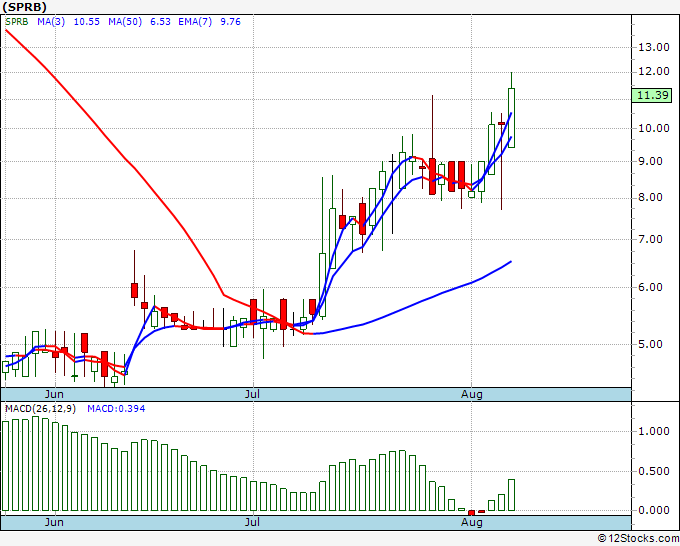Click the current price tag 11.39
Viewport: 680px width, 546px height.
coord(652,95)
